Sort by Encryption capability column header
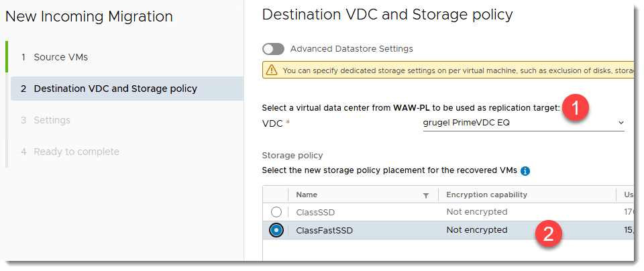 [486, 195]
